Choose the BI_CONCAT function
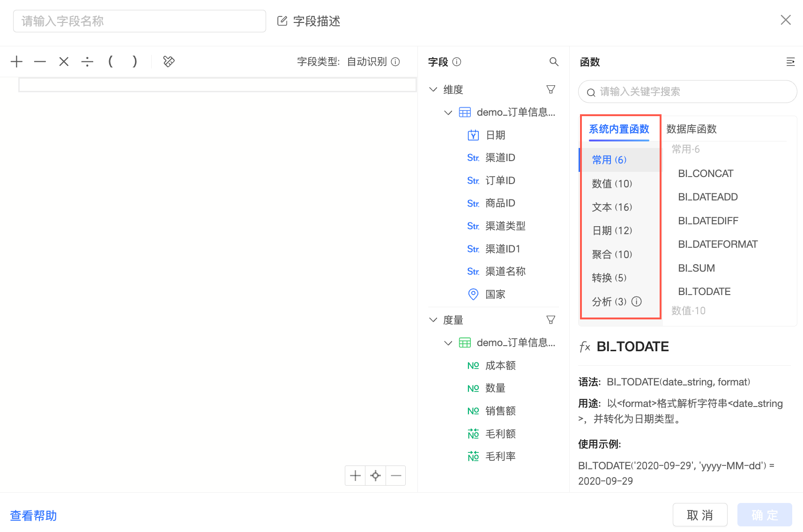 [706, 174]
